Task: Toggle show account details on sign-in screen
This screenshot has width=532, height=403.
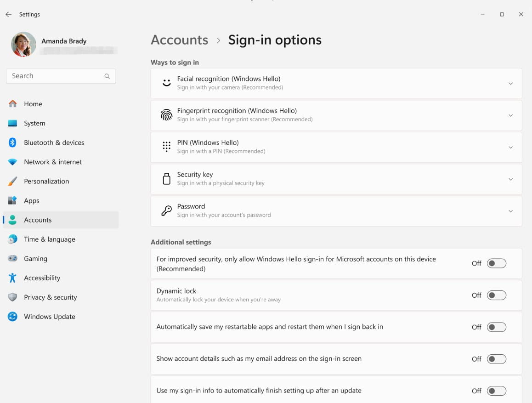Action: pyautogui.click(x=496, y=359)
